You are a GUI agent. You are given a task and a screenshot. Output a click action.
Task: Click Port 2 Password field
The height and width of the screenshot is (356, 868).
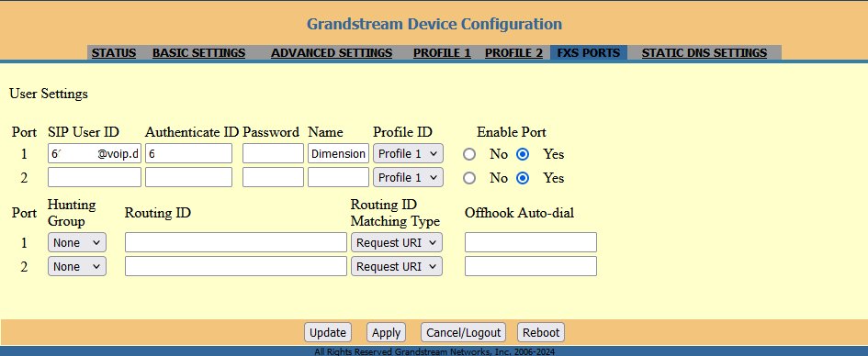coord(273,177)
